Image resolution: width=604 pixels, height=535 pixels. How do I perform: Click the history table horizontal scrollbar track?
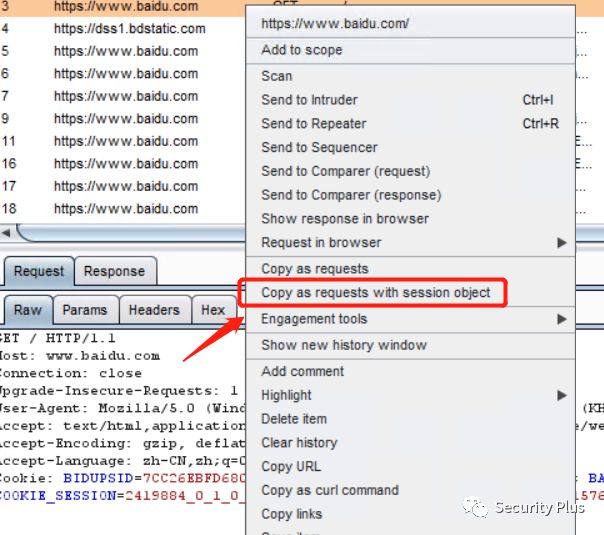point(131,233)
